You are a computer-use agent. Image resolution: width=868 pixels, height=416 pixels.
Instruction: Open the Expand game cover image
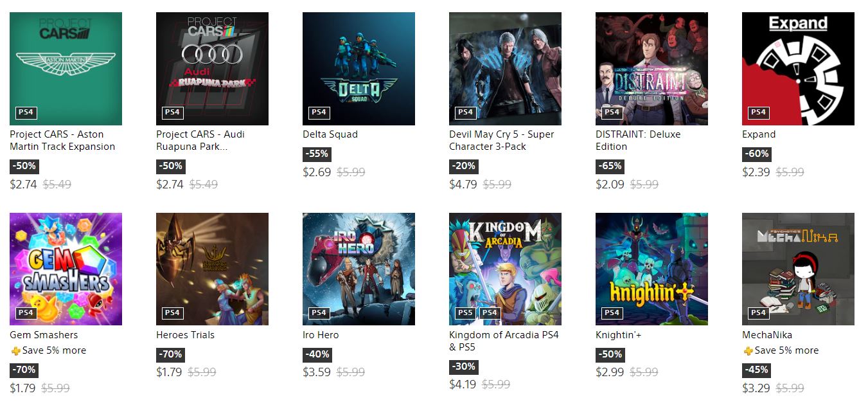pos(798,69)
